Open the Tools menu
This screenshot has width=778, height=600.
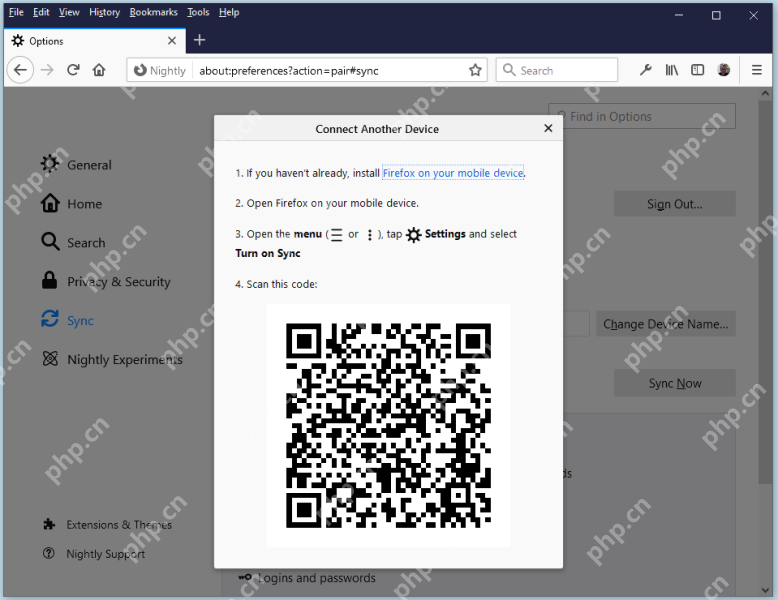pyautogui.click(x=198, y=12)
